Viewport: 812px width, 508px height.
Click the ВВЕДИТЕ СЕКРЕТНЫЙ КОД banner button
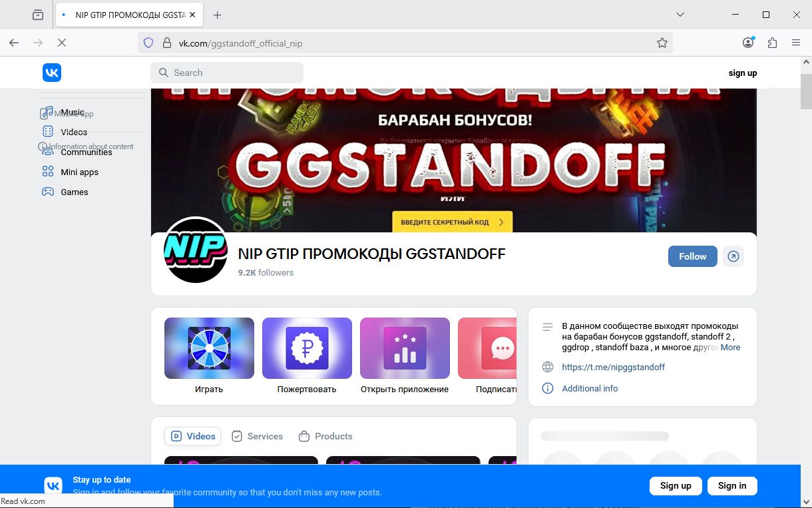[x=452, y=222]
